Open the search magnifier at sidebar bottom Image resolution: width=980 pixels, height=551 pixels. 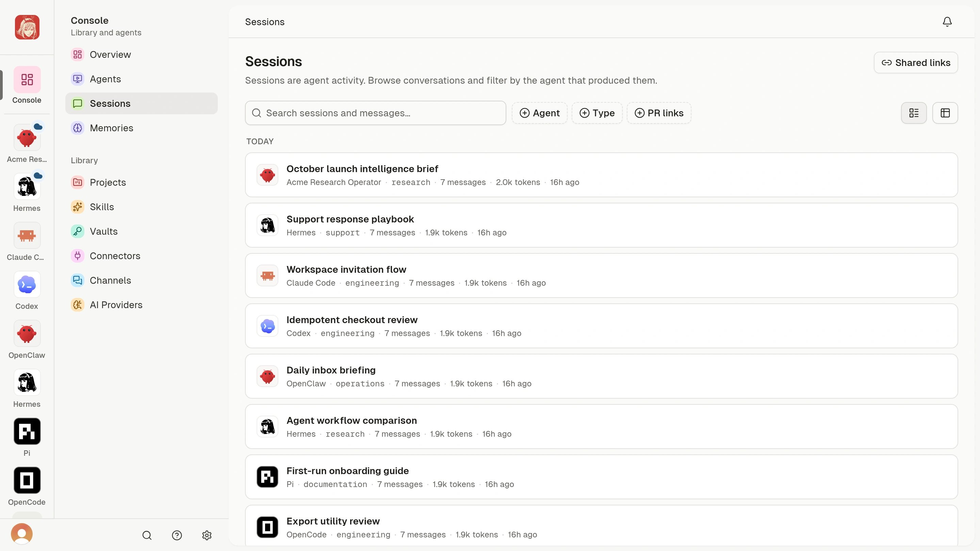(x=147, y=535)
